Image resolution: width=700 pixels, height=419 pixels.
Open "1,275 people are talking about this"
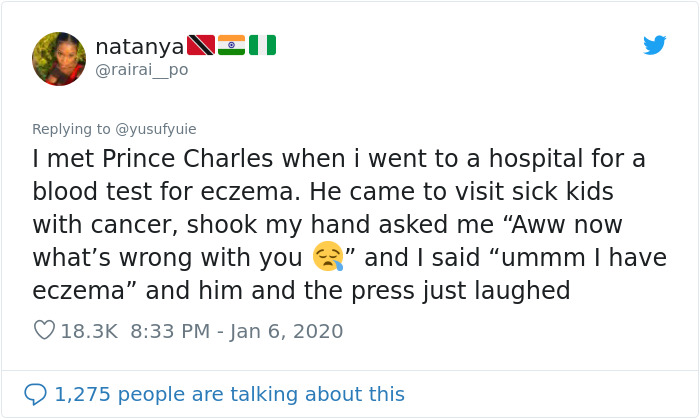(229, 394)
